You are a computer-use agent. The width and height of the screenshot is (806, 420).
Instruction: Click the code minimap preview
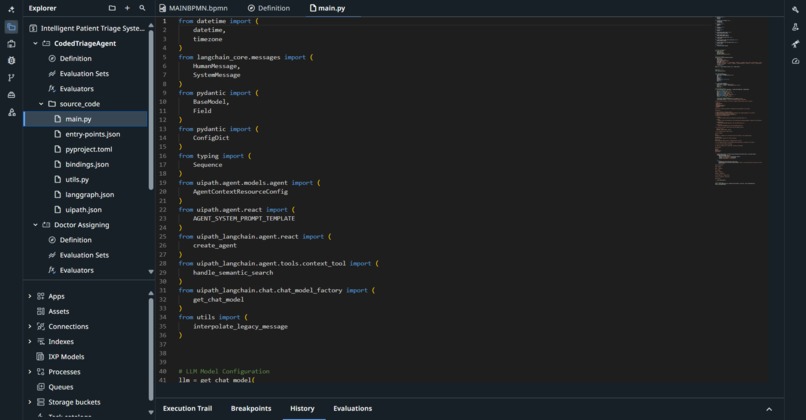(x=739, y=101)
